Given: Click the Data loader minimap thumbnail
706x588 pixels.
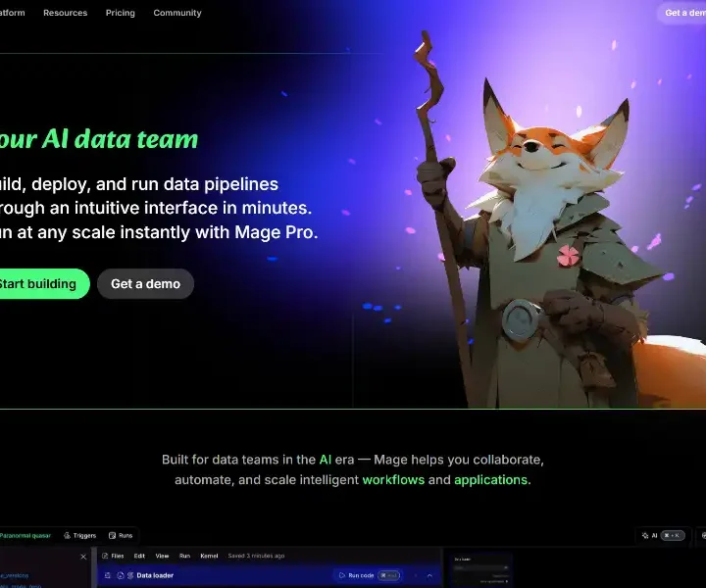Looking at the screenshot, I should (481, 571).
